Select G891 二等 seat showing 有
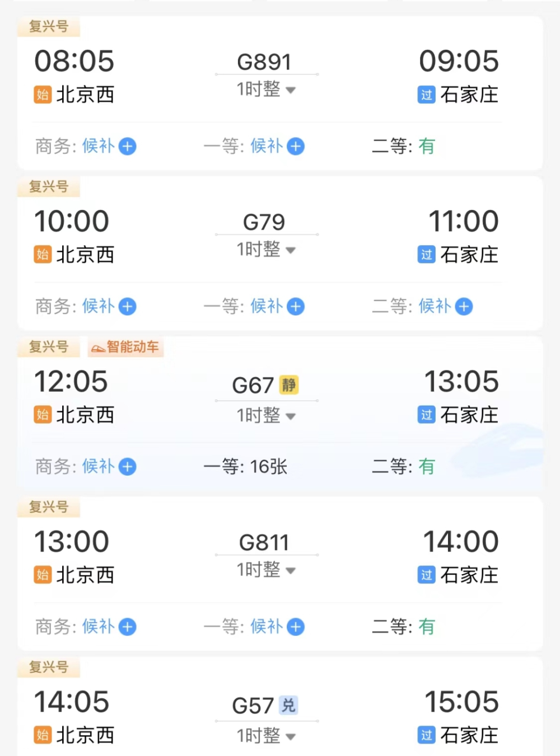Screen dimensions: 560x756 [426, 147]
